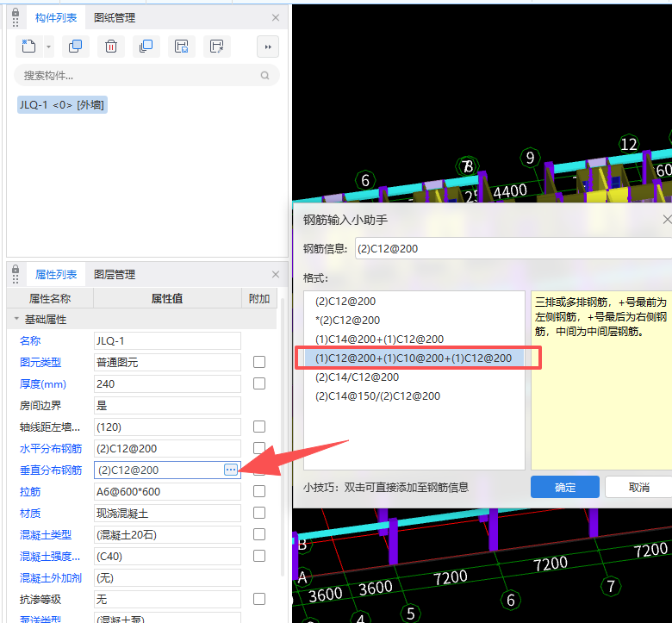Switch to 图层管理 tab
This screenshot has height=623, width=672.
click(x=115, y=274)
